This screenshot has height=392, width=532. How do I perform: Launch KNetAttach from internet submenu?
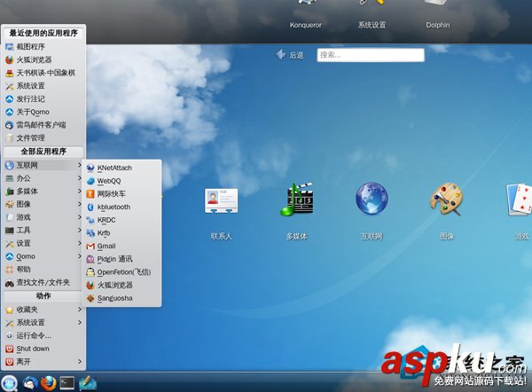121,168
